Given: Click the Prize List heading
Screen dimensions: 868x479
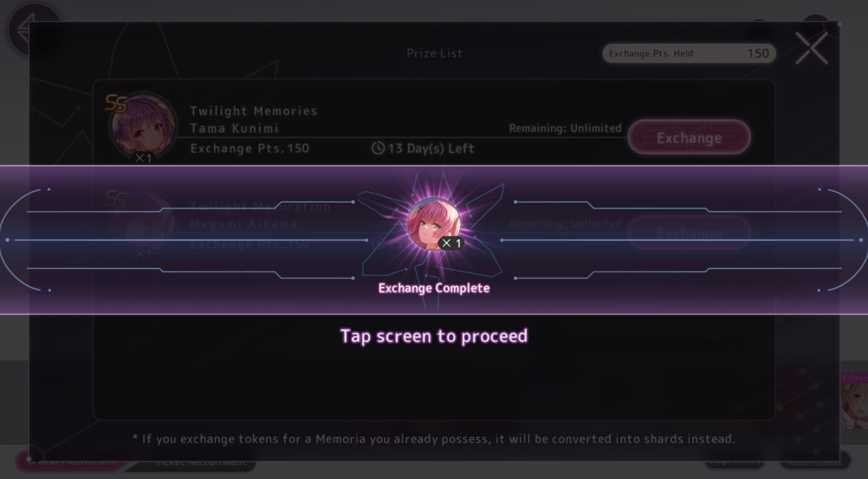Looking at the screenshot, I should click(x=434, y=53).
